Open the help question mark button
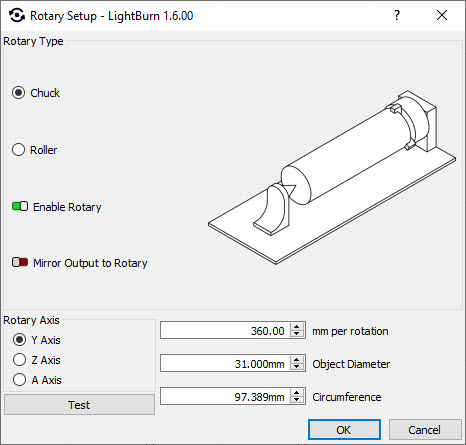 pos(397,15)
